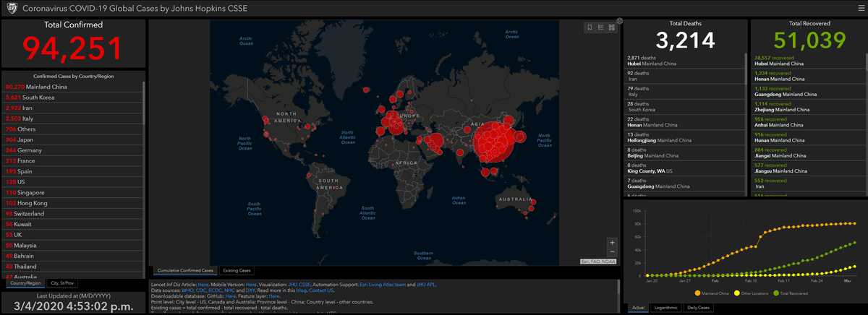Screen dimensions: 868x315
Task: Maximize the map panel with expand icon
Action: 620,21
